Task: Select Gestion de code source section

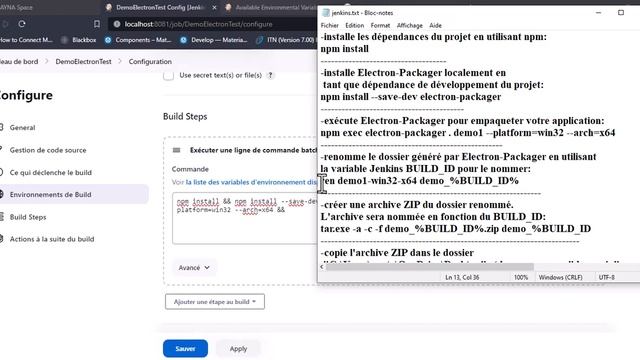Action: (x=48, y=150)
